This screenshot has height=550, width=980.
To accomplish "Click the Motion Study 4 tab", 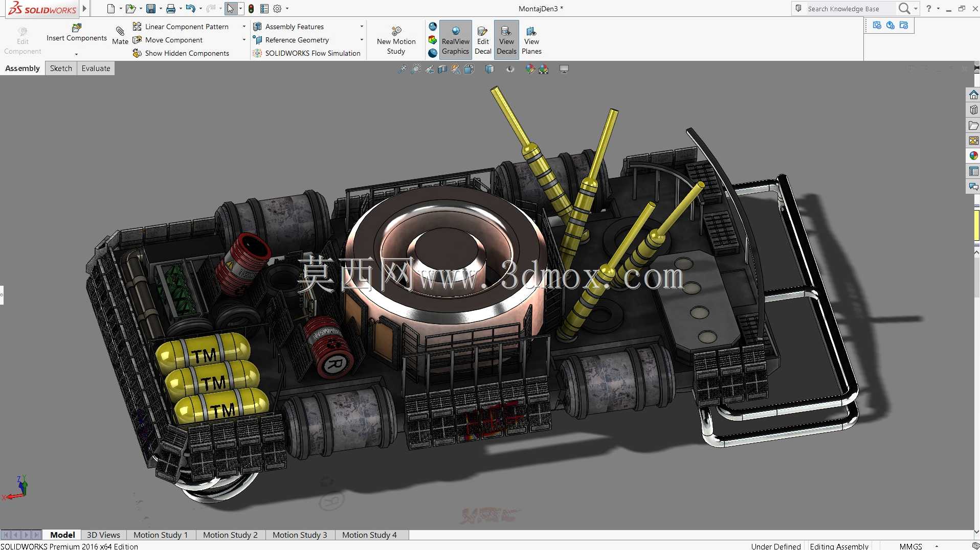I will 369,535.
